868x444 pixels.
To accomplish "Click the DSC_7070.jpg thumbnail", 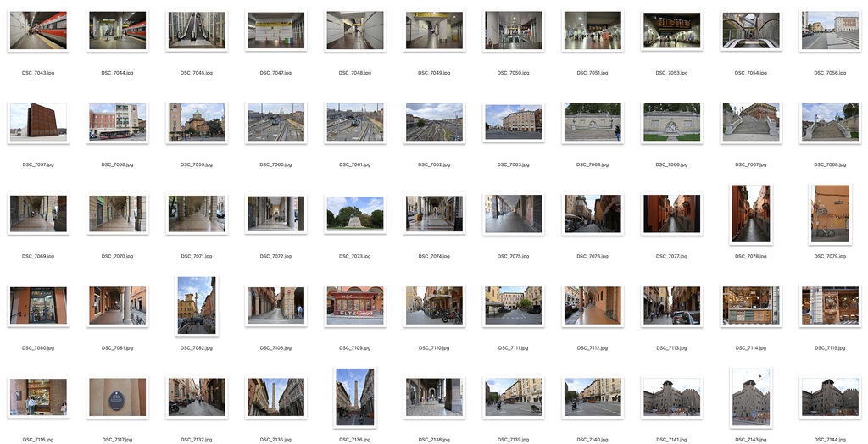I will click(x=117, y=214).
